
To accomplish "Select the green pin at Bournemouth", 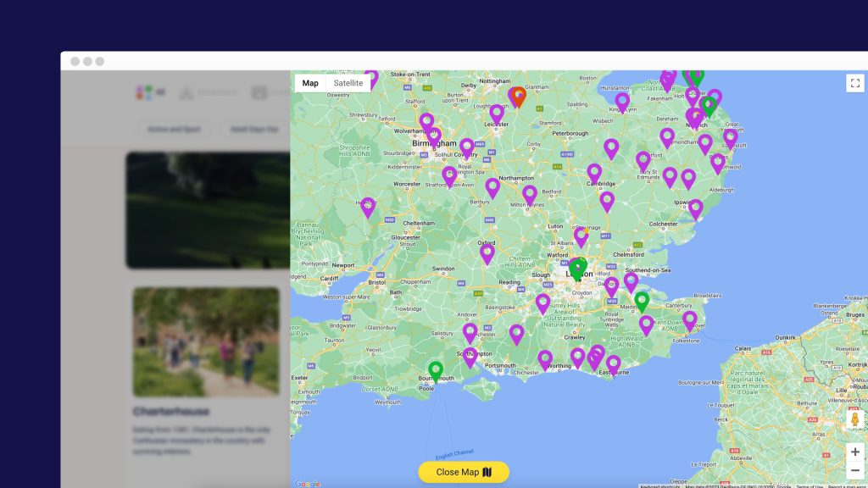I will (436, 370).
